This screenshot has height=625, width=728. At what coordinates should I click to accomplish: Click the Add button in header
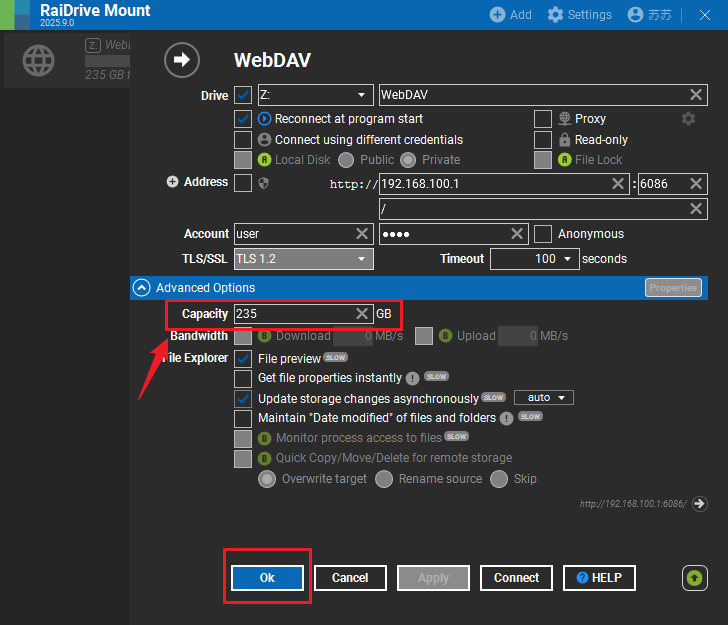coord(510,15)
